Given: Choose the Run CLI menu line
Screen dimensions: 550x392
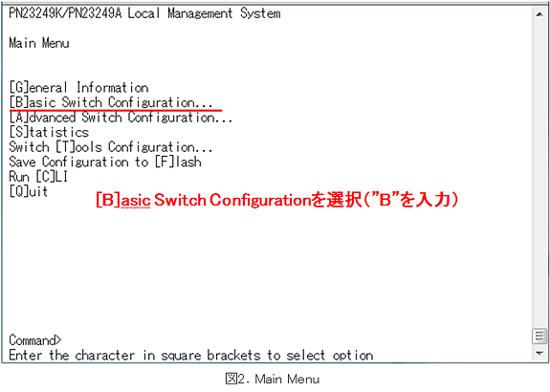Looking at the screenshot, I should [x=38, y=177].
